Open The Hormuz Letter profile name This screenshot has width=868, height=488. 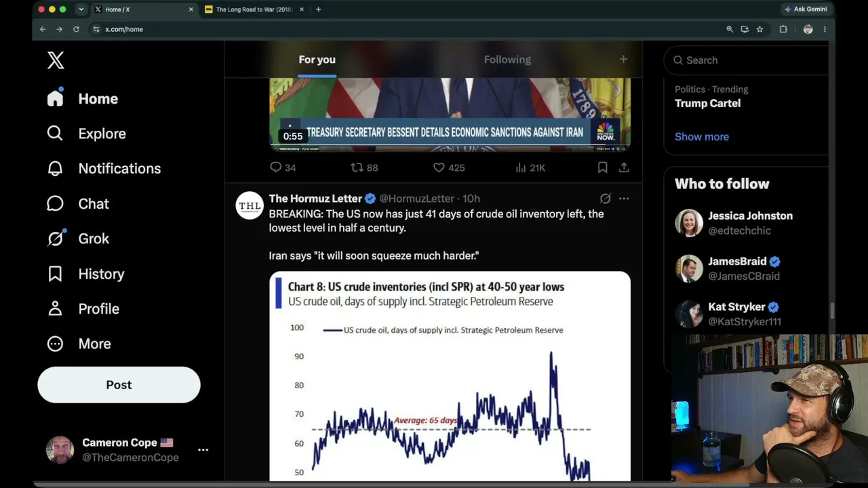tap(315, 199)
